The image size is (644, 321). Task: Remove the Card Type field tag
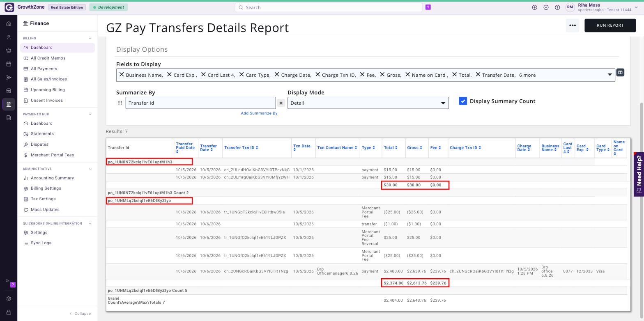tap(241, 75)
